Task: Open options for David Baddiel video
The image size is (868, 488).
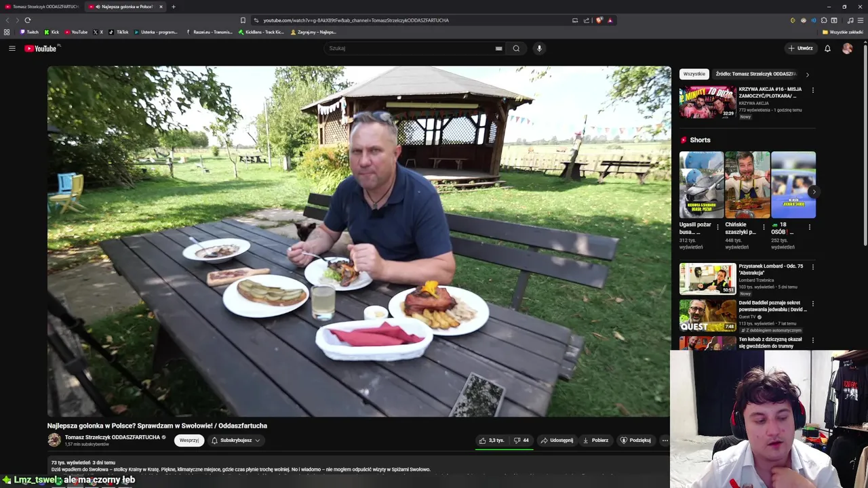Action: [x=812, y=304]
